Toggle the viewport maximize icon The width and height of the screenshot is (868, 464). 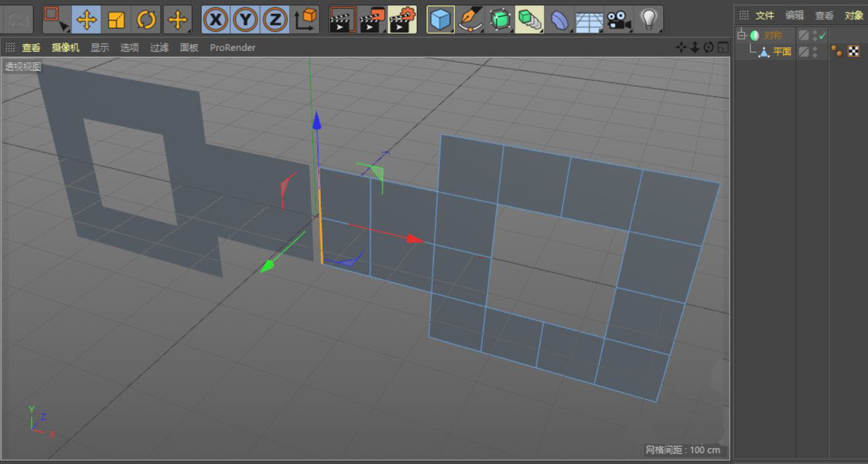[722, 48]
